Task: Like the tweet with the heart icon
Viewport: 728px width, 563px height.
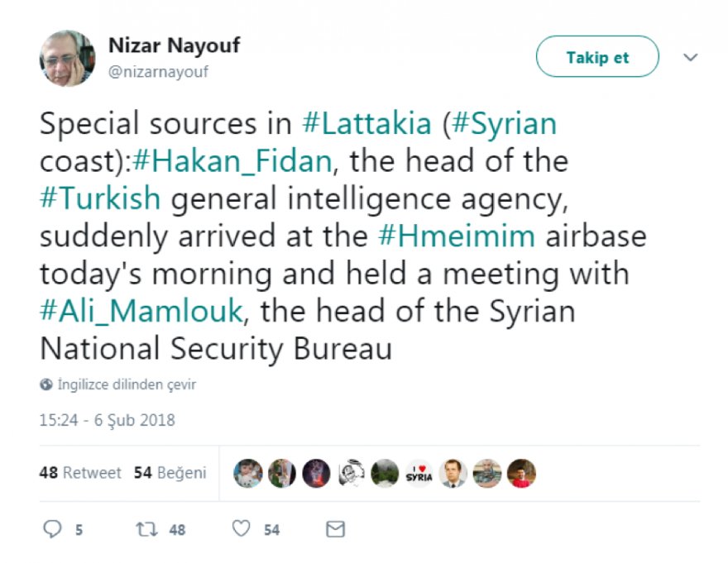Action: click(x=242, y=529)
